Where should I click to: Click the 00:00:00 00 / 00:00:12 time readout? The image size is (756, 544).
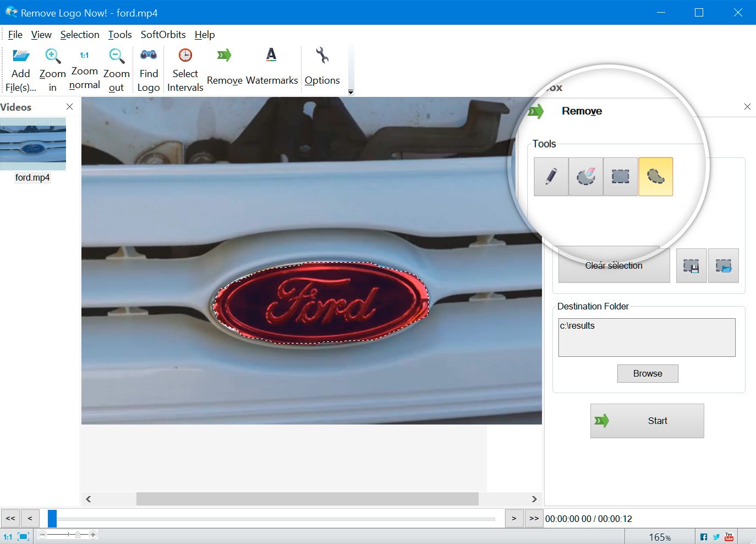click(x=589, y=519)
